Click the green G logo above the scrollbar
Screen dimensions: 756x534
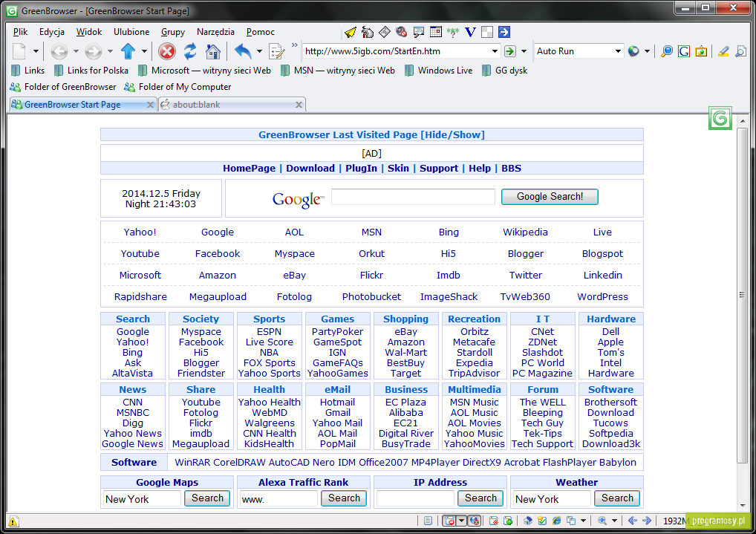[720, 118]
